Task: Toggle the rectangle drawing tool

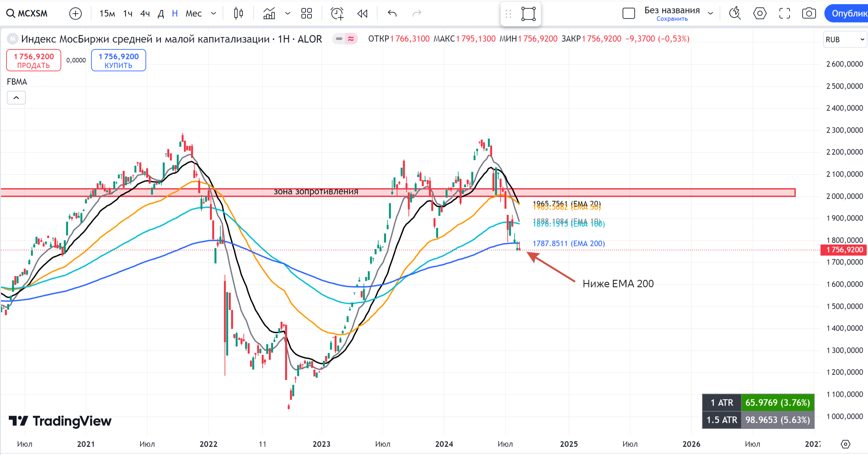Action: click(x=528, y=14)
